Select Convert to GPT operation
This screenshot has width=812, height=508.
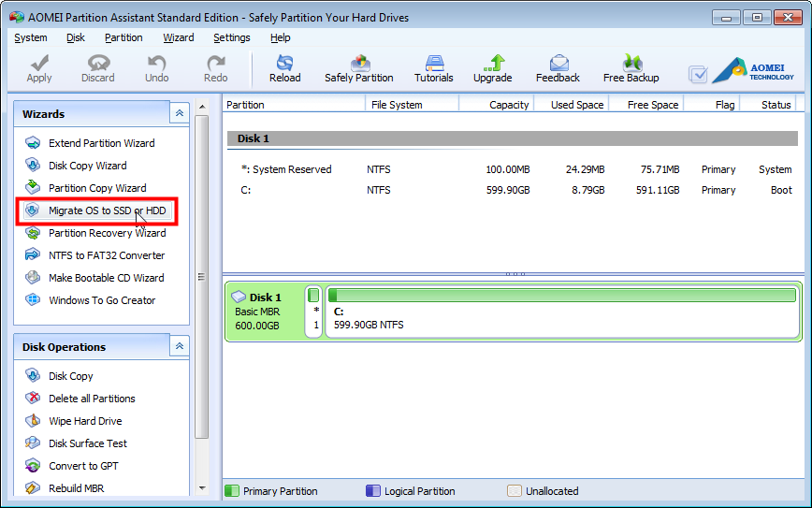point(83,466)
